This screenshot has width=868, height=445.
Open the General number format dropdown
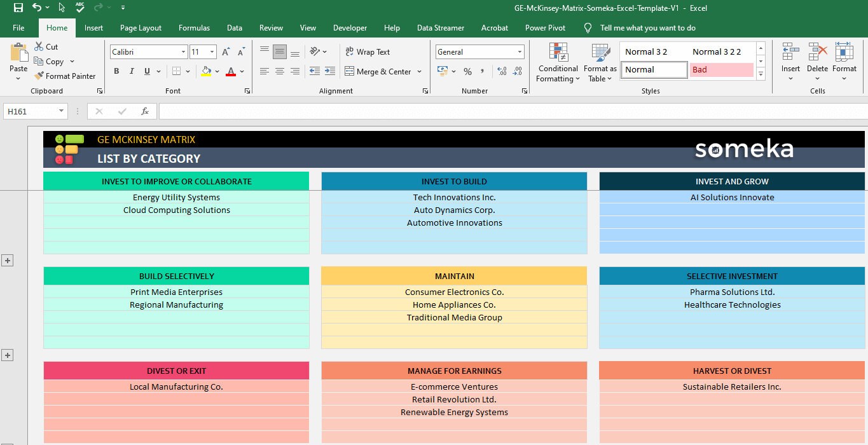tap(520, 51)
